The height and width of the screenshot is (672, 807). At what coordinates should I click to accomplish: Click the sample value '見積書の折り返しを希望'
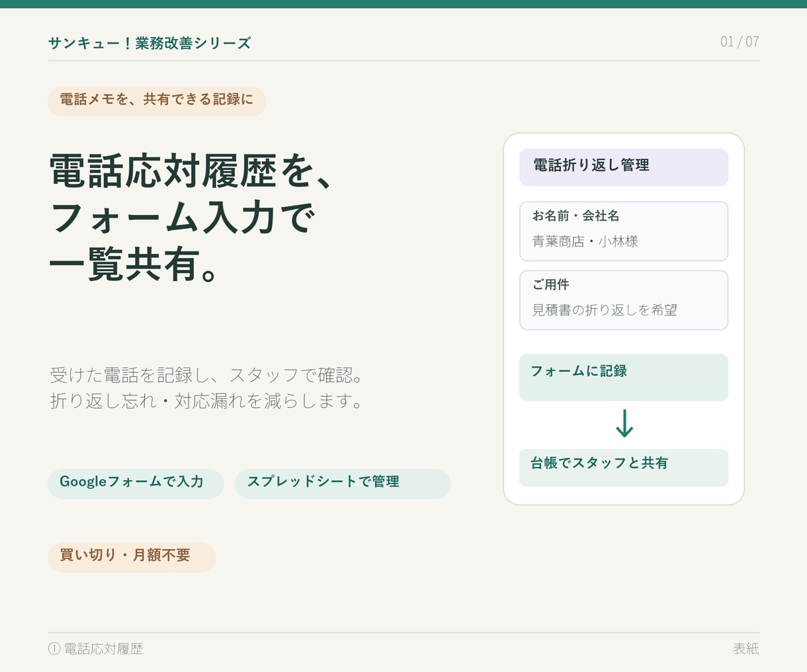605,310
